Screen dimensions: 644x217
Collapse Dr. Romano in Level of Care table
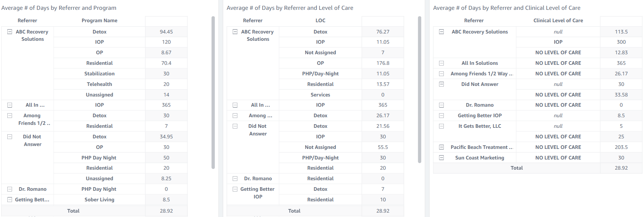click(x=235, y=179)
